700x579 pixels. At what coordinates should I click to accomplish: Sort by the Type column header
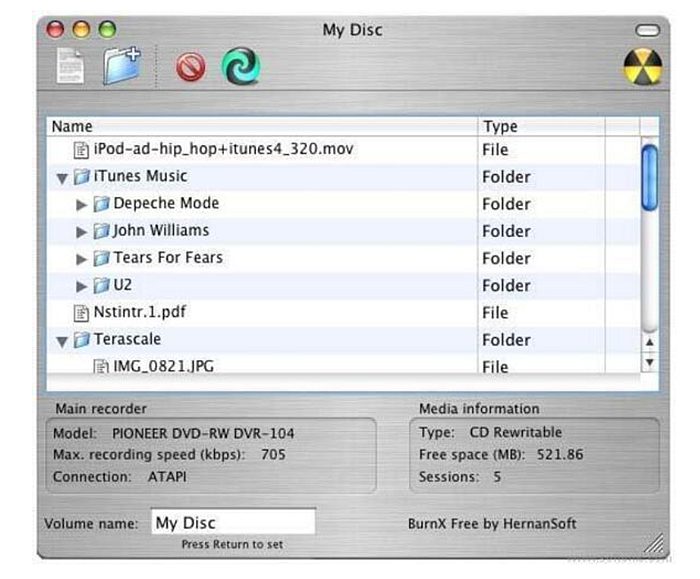[x=542, y=127]
